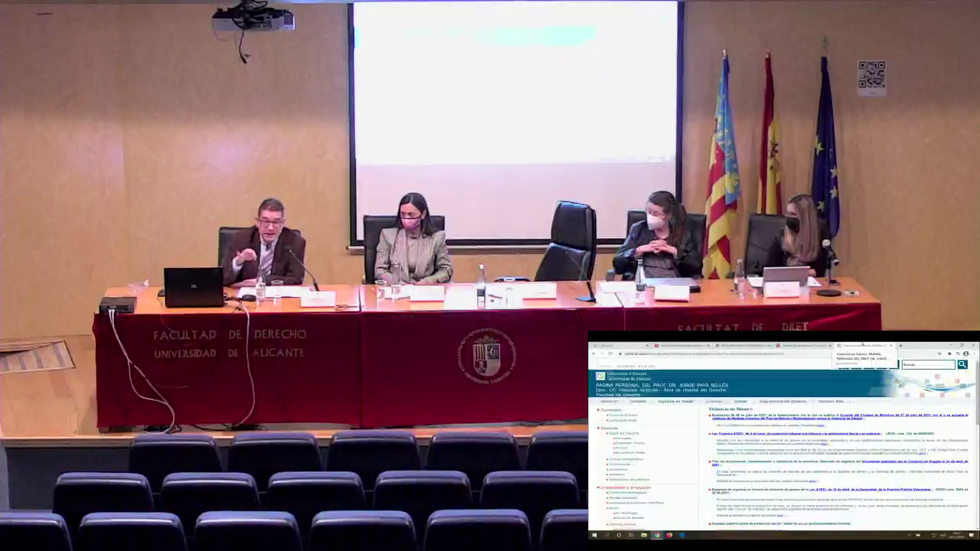The width and height of the screenshot is (980, 551).
Task: Open the Investigación y divulgación sidebar section
Action: [x=626, y=487]
